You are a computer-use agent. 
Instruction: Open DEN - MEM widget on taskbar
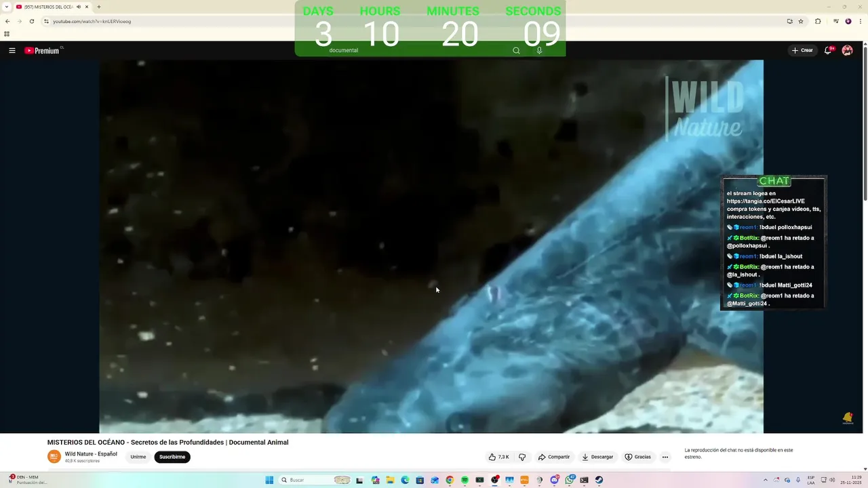(28, 480)
